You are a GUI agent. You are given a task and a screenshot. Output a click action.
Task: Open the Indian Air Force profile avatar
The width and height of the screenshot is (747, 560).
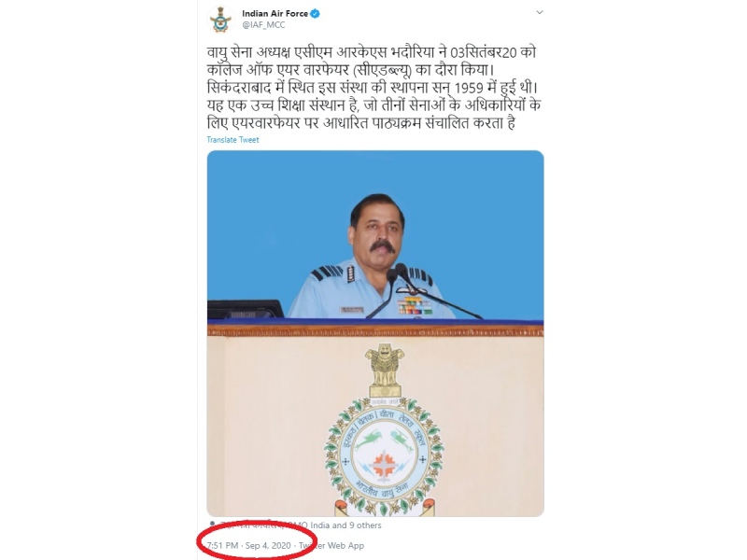point(220,20)
